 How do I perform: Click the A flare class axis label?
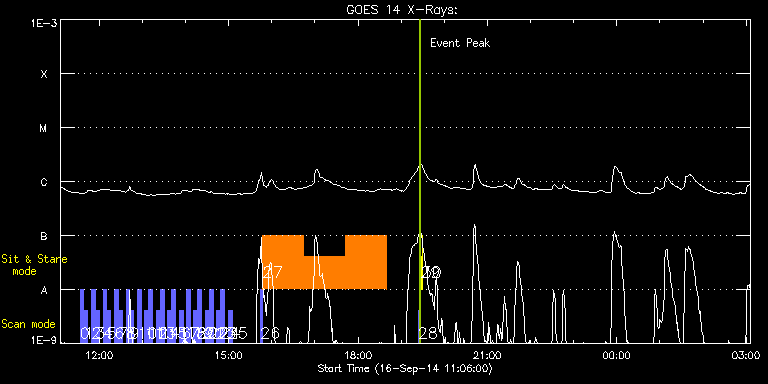point(44,290)
